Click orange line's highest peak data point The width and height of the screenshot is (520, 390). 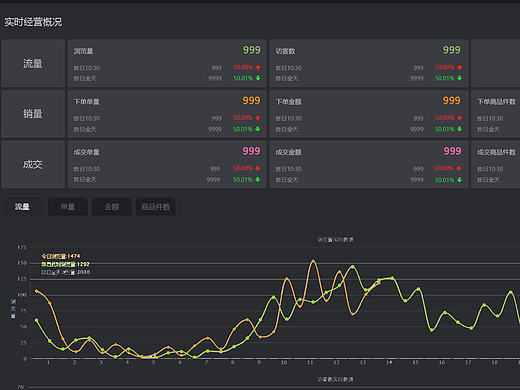click(313, 261)
